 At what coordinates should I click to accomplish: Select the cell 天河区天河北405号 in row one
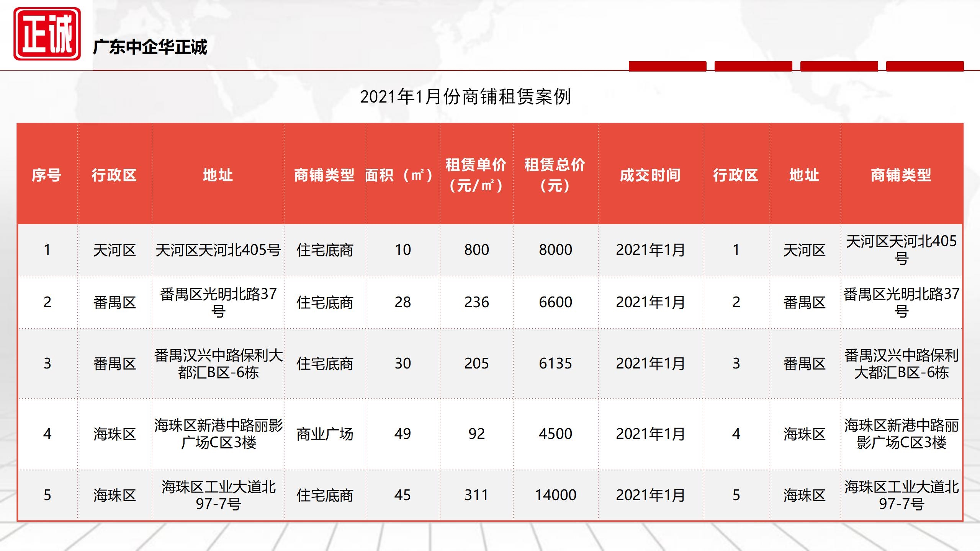218,250
